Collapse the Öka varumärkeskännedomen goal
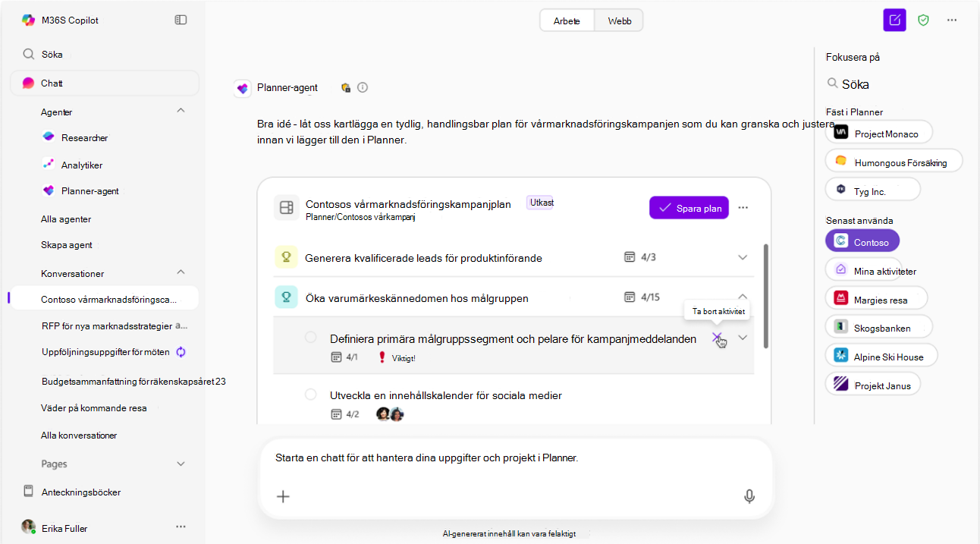The width and height of the screenshot is (980, 544). [743, 297]
